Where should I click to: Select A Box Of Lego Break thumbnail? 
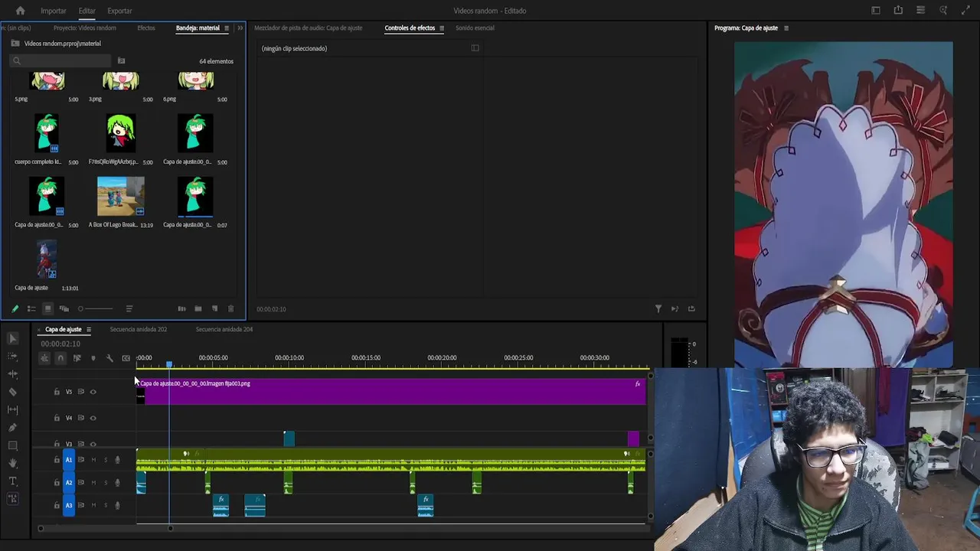[x=121, y=197]
